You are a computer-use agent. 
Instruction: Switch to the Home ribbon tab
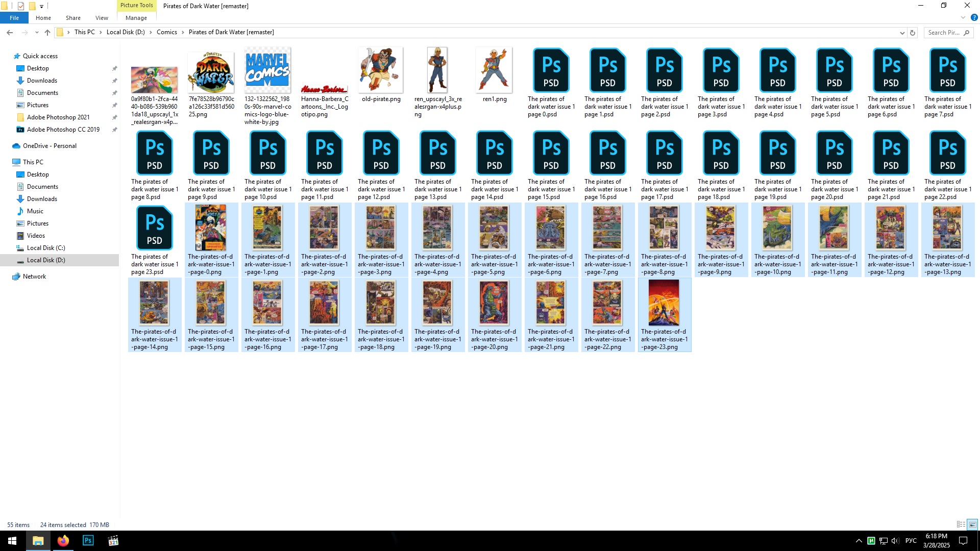pos(43,18)
